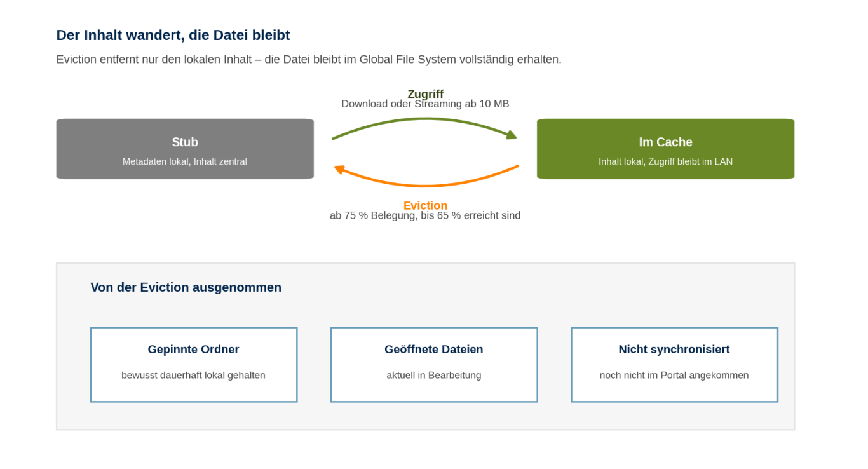The width and height of the screenshot is (868, 469).
Task: Click the orange "Eviction" label below the arrows
Action: click(x=425, y=205)
